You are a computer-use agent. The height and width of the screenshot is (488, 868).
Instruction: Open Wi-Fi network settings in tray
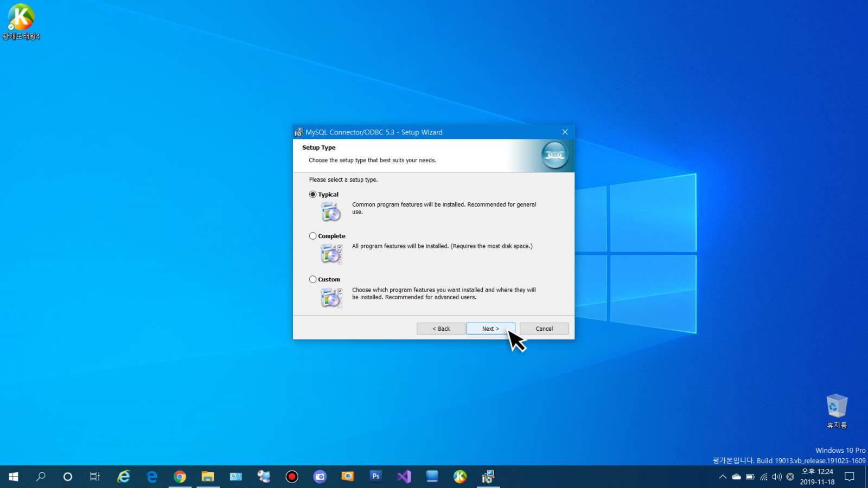(764, 477)
